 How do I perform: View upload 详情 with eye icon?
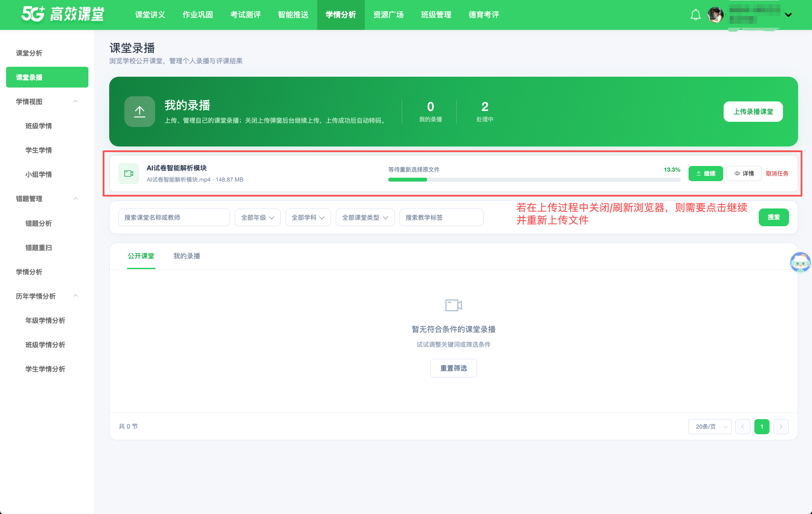coord(744,173)
